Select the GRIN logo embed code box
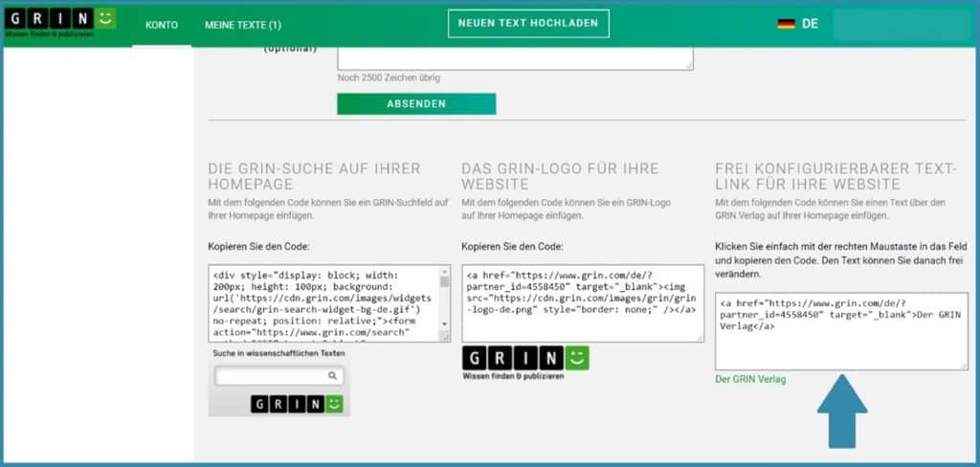Screen dimensions: 980x467 coord(582,303)
